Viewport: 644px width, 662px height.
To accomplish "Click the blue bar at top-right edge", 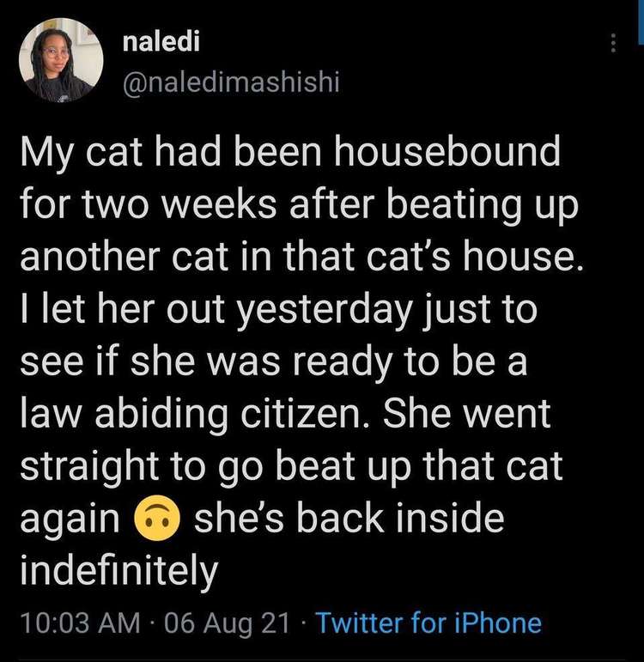I will (x=641, y=22).
